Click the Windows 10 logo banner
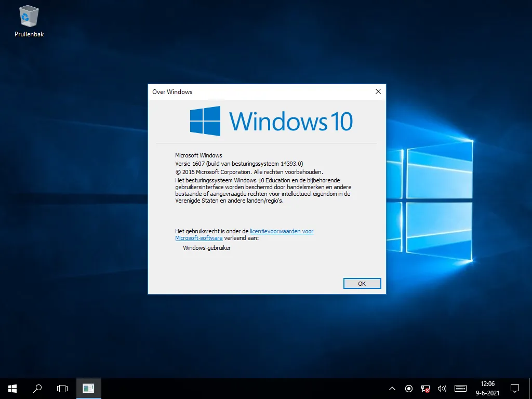The image size is (532, 399). coord(271,121)
